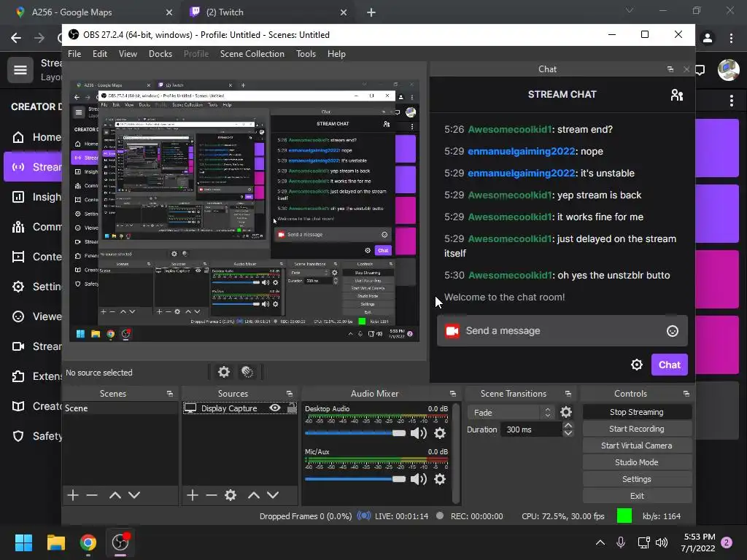
Task: Open File menu in OBS
Action: point(74,54)
